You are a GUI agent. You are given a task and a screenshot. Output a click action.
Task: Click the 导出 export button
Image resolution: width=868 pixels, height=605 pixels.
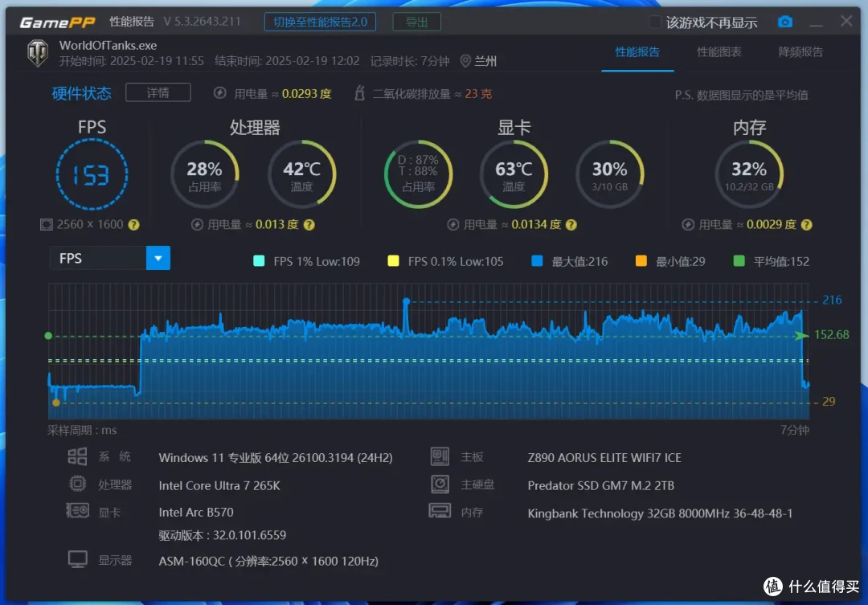pos(417,22)
